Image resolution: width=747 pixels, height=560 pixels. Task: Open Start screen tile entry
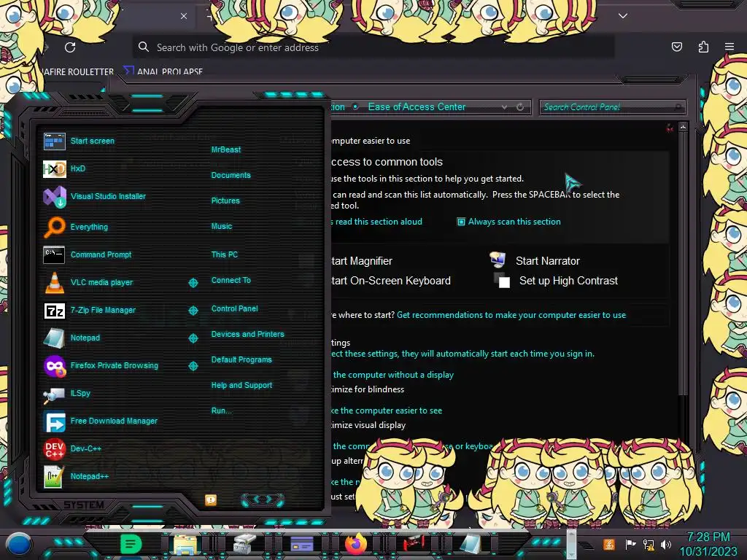click(79, 141)
